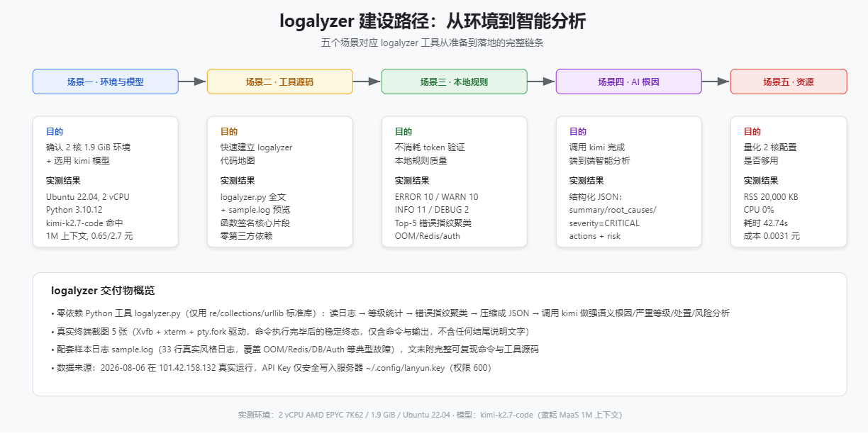Click the purple "目的" heading in card four
Image resolution: width=868 pixels, height=436 pixels.
[578, 132]
